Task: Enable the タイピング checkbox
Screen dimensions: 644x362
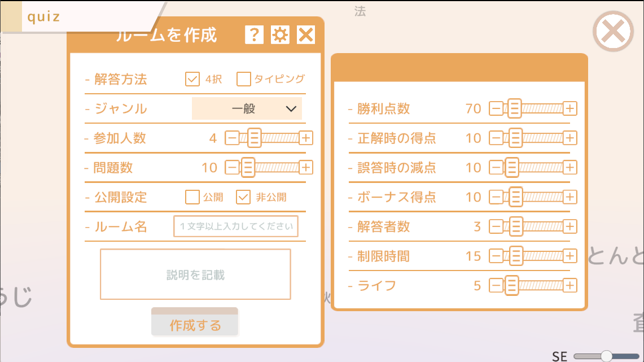Action: point(244,79)
